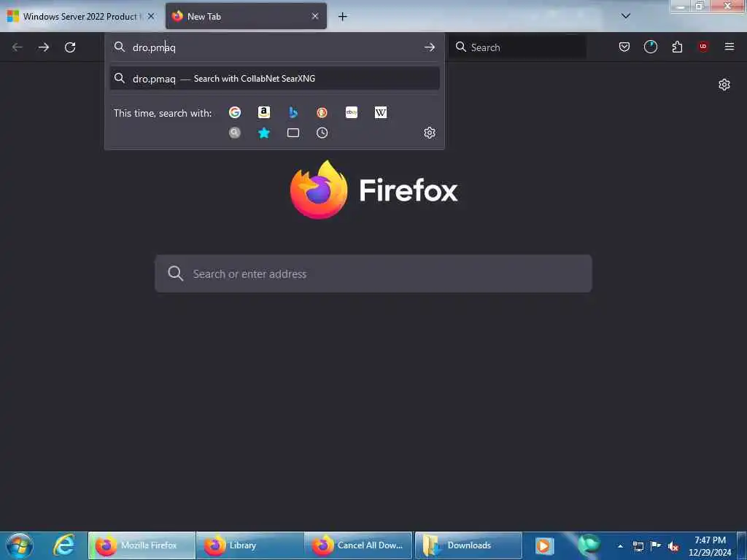Open Downloads folder taskbar window

coord(468,545)
